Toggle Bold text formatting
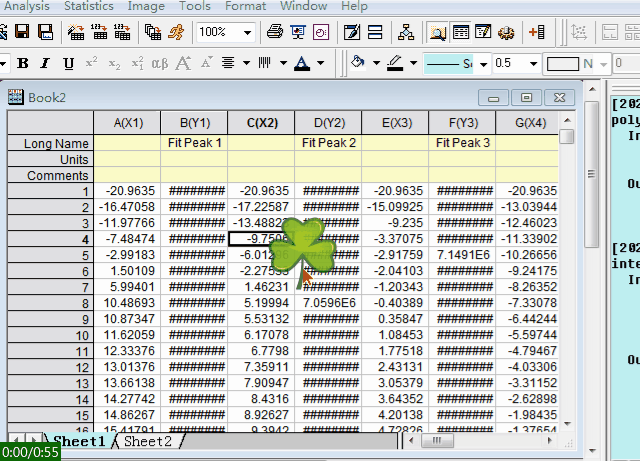This screenshot has height=461, width=640. (x=22, y=64)
